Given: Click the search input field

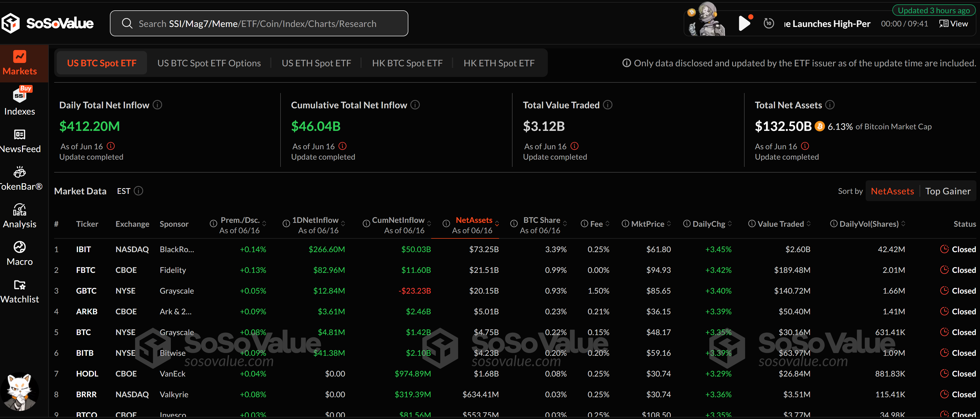Looking at the screenshot, I should click(x=259, y=24).
